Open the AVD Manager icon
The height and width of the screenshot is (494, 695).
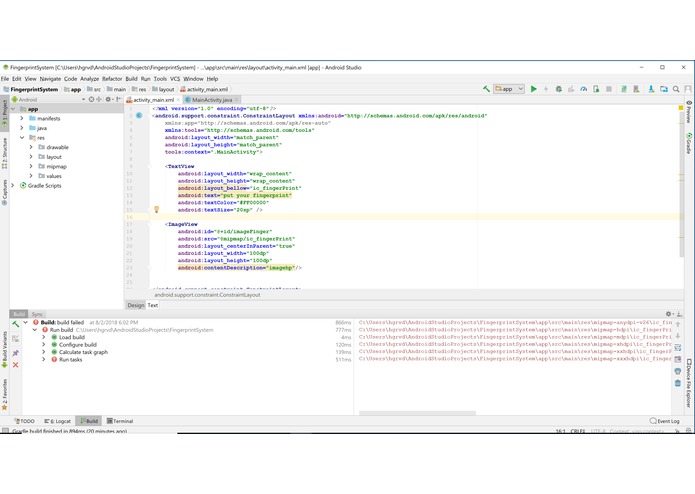(636, 89)
